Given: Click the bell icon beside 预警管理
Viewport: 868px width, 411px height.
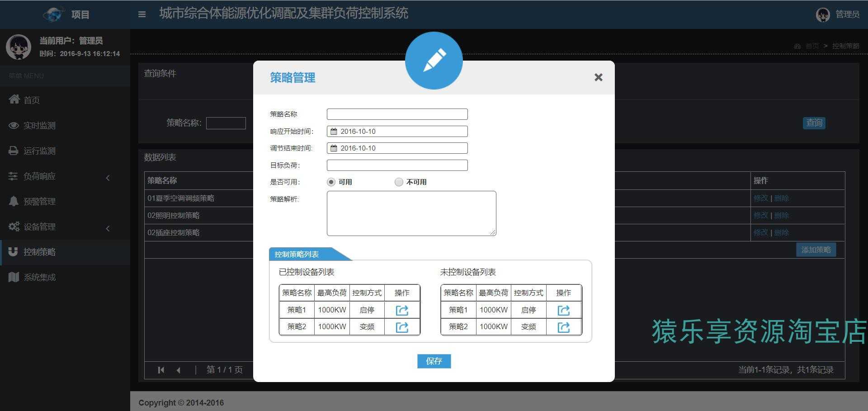Looking at the screenshot, I should tap(14, 201).
